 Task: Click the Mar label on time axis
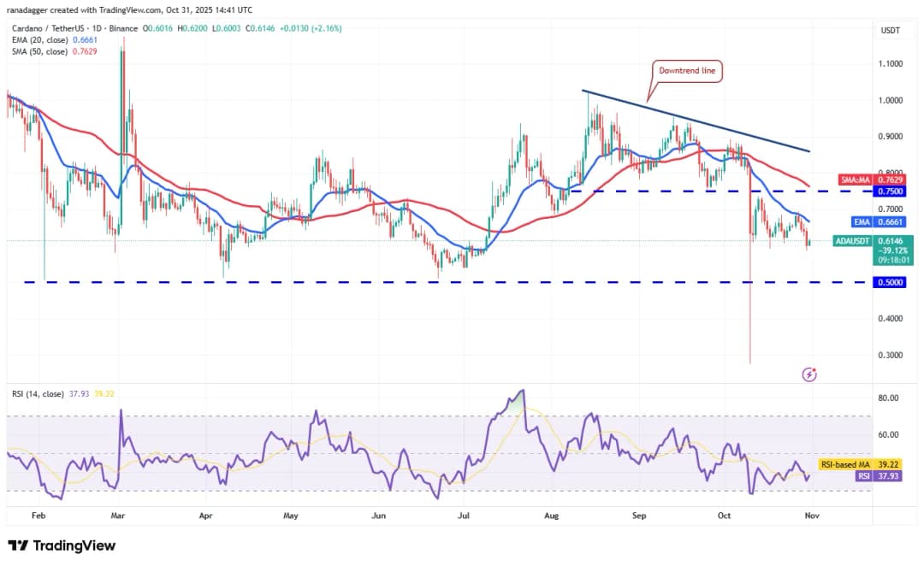point(119,516)
